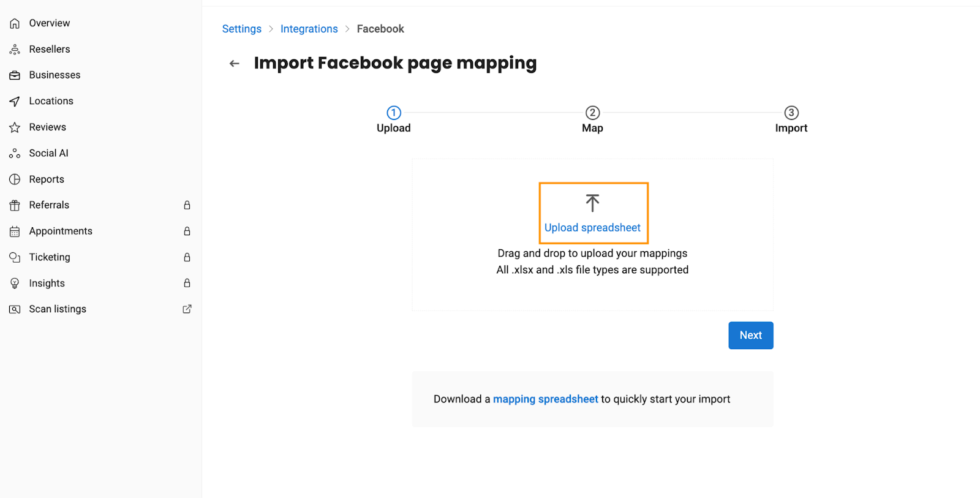Image resolution: width=980 pixels, height=498 pixels.
Task: Download the mapping spreadsheet link
Action: pos(546,399)
